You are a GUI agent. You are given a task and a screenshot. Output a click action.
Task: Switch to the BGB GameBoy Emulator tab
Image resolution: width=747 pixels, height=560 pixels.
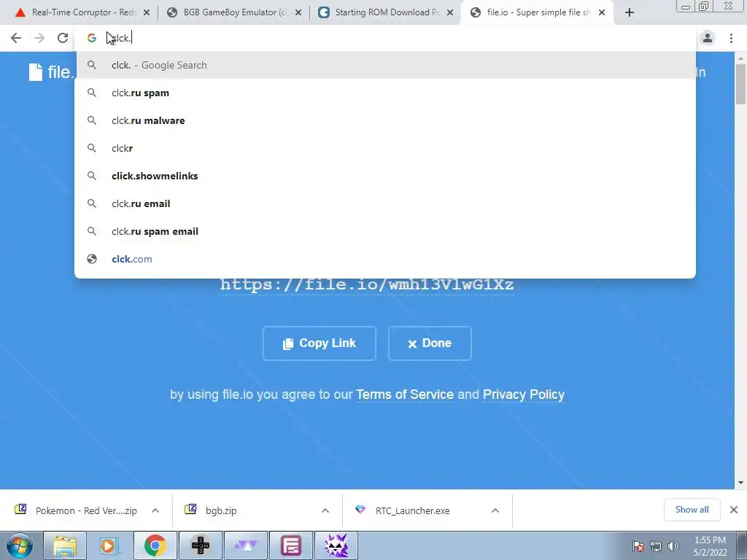tap(233, 13)
